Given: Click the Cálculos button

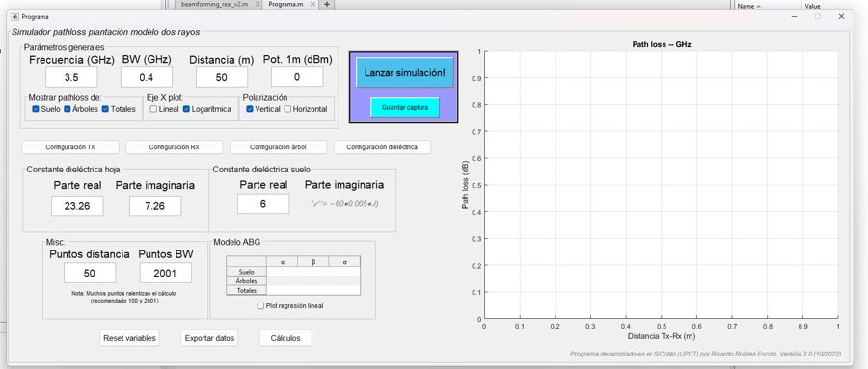Looking at the screenshot, I should click(x=285, y=338).
